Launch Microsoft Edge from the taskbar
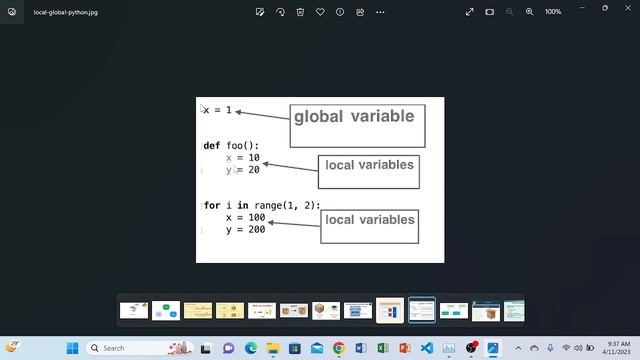The height and width of the screenshot is (360, 640). point(251,348)
